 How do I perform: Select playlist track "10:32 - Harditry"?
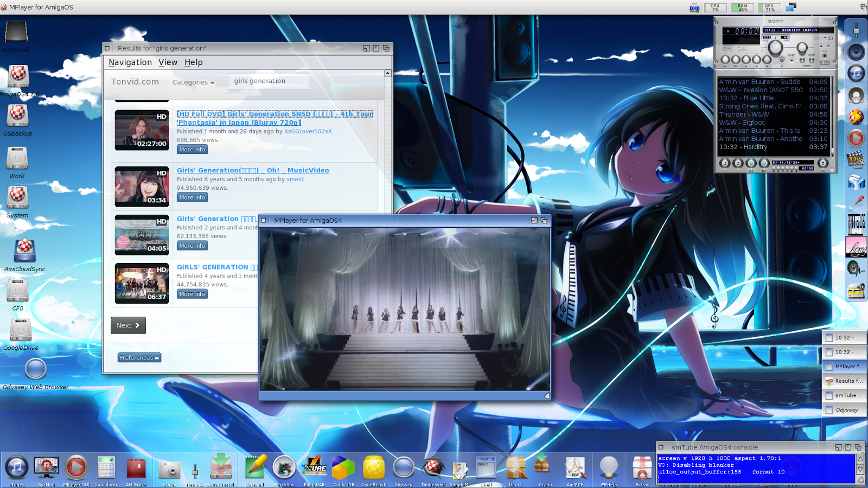point(773,147)
